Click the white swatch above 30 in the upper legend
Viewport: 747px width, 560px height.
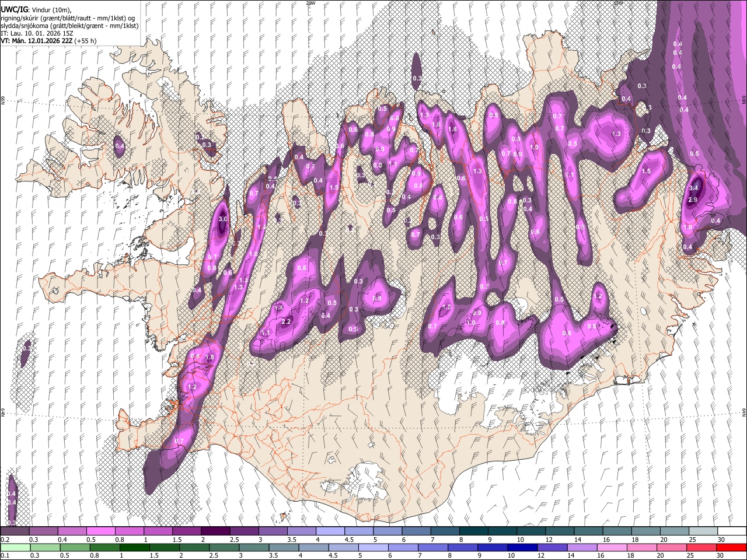tap(732, 531)
